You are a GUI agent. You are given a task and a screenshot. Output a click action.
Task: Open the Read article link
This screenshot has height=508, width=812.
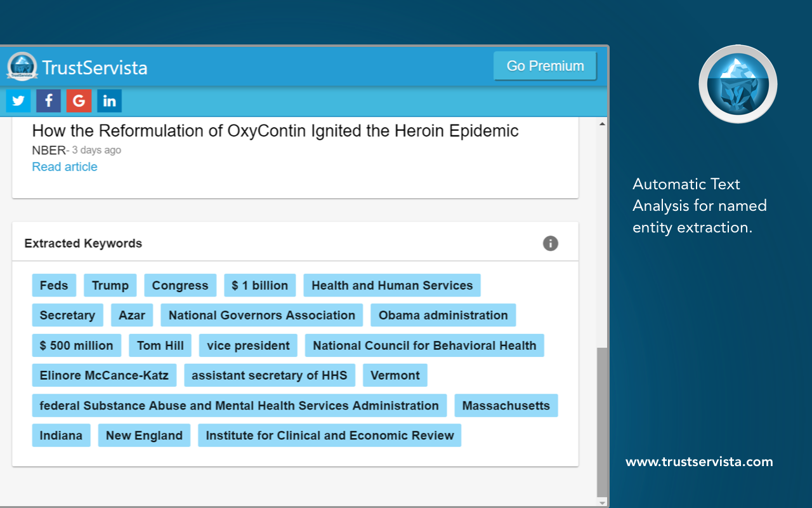click(65, 167)
